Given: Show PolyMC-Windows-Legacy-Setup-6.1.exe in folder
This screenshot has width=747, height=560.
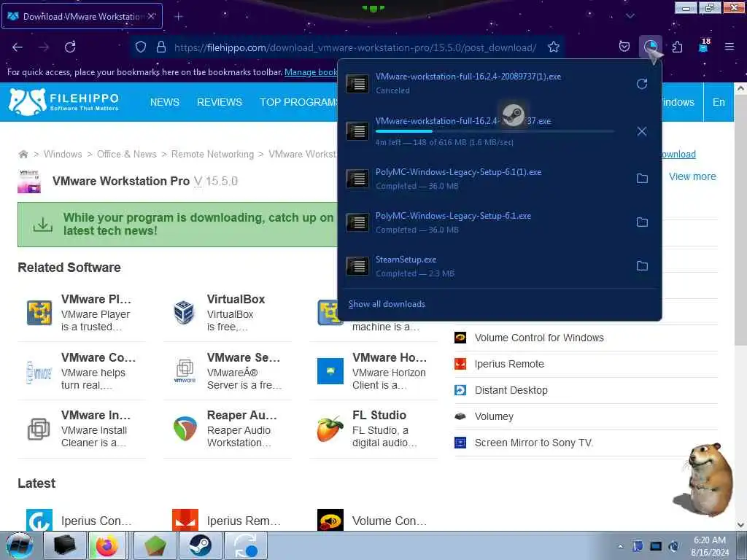Looking at the screenshot, I should pyautogui.click(x=642, y=222).
